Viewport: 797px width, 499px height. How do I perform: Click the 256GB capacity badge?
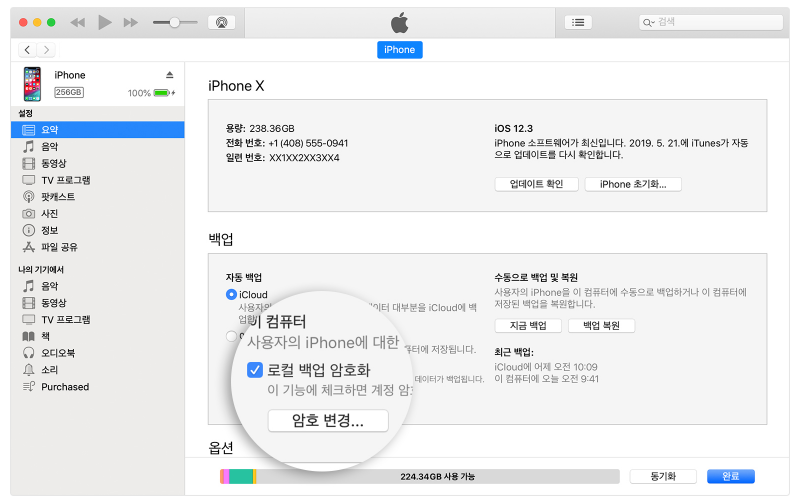click(x=69, y=92)
